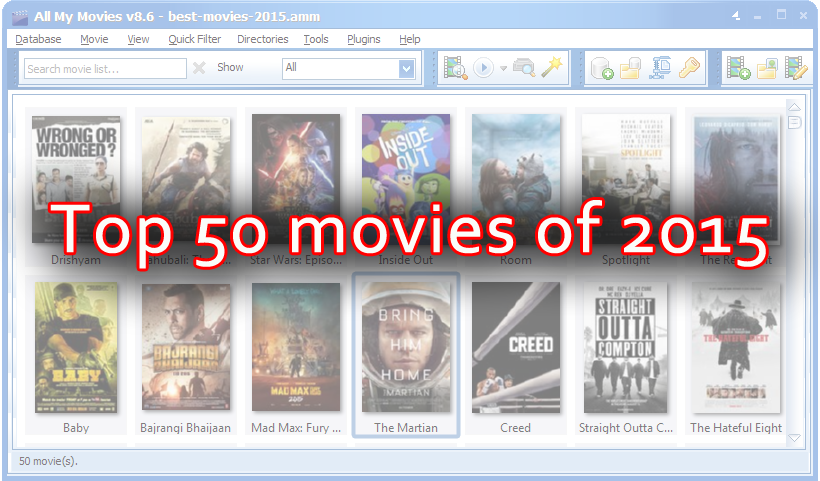Open the play button dropdown arrow
This screenshot has width=820, height=481.
(x=503, y=68)
